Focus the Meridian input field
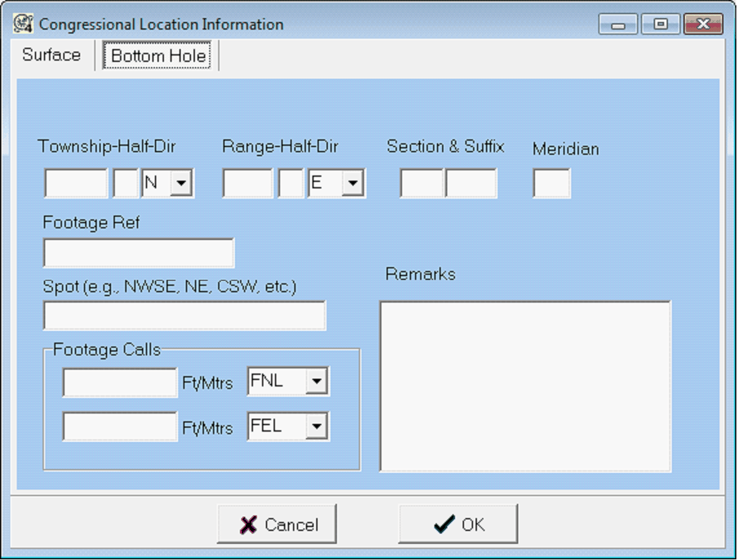This screenshot has height=560, width=737. point(551,184)
